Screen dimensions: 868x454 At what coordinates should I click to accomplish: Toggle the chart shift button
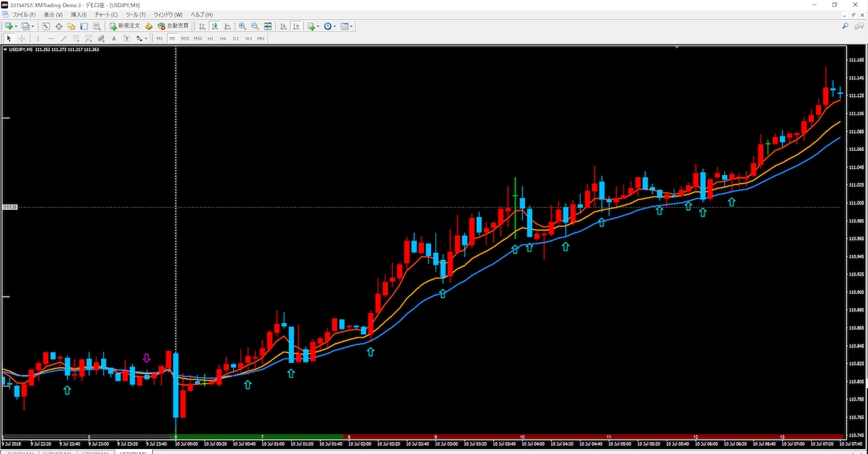coord(297,26)
